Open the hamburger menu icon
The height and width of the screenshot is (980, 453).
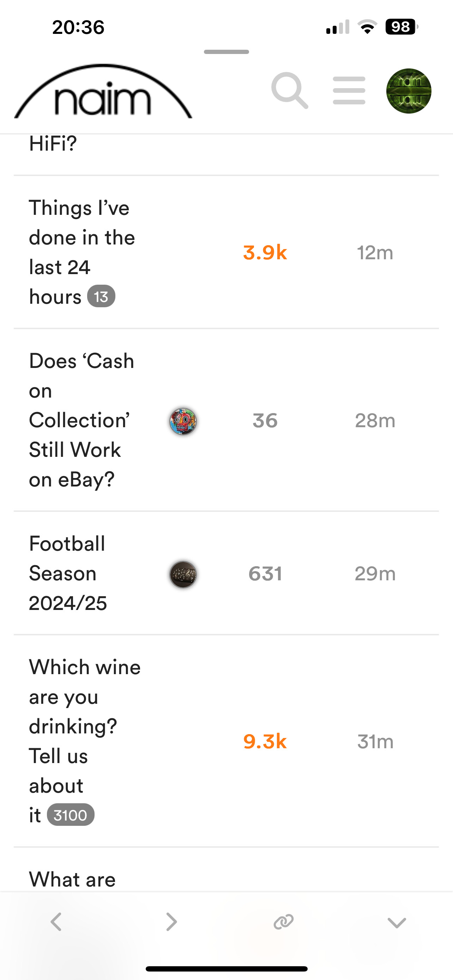[x=349, y=91]
